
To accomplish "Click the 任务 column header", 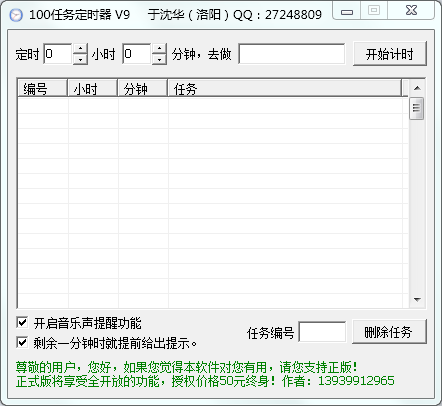I will pyautogui.click(x=285, y=88).
